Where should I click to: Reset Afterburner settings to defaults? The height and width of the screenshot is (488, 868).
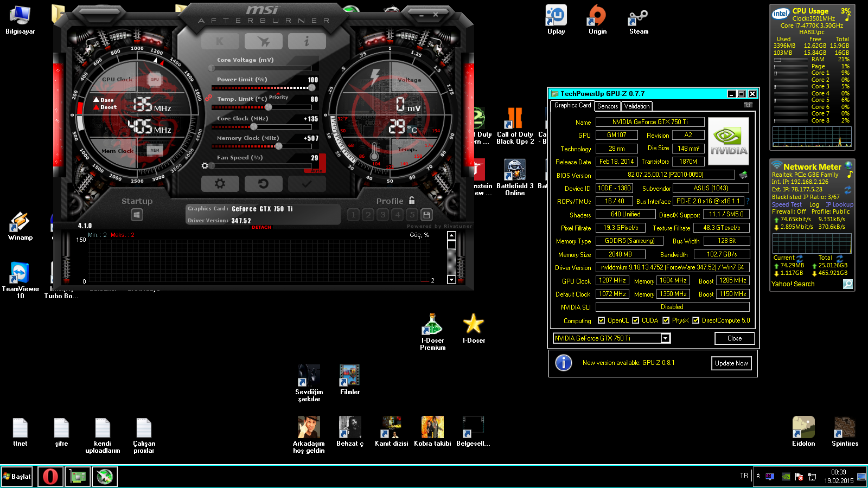pyautogui.click(x=263, y=184)
